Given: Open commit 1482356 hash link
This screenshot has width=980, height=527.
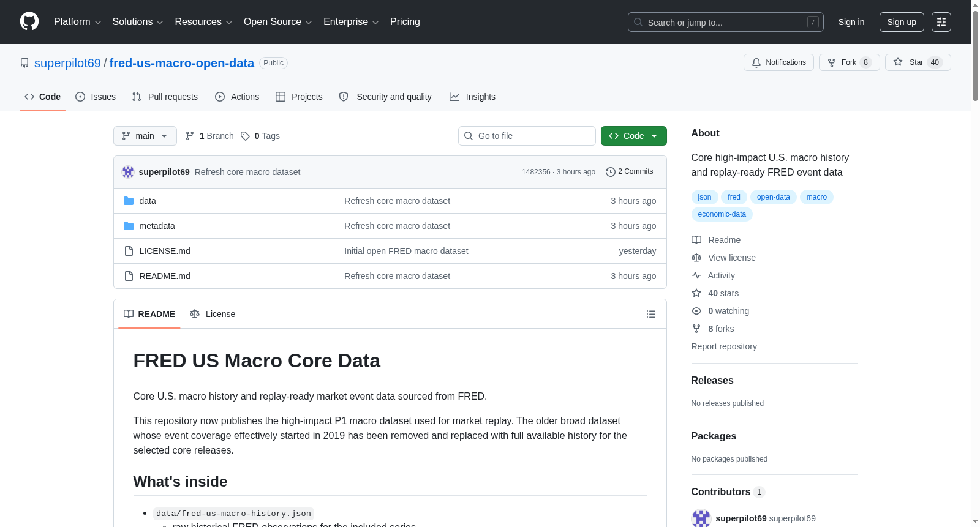Looking at the screenshot, I should click(x=536, y=172).
